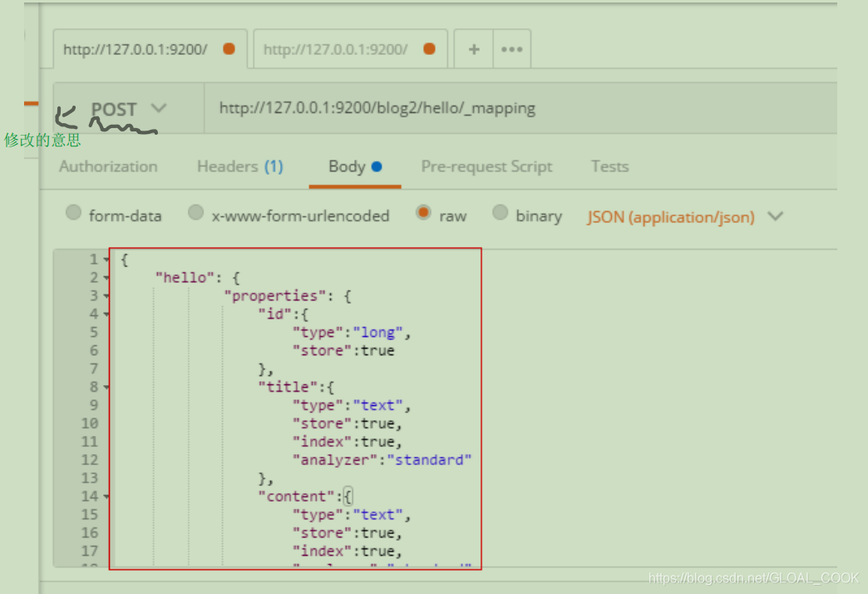Click the orange unsaved dot on second tab
The width and height of the screenshot is (868, 594).
point(429,49)
